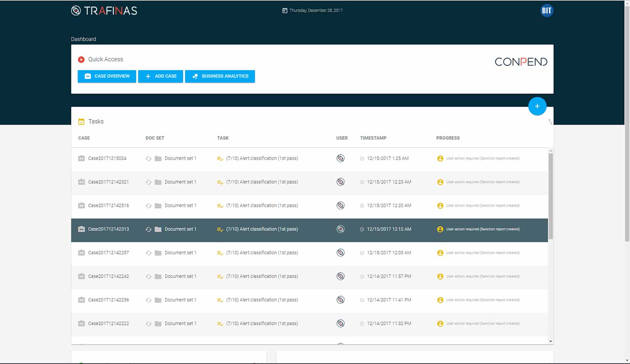Click clock icon in Case201712142222 row

coord(362,324)
